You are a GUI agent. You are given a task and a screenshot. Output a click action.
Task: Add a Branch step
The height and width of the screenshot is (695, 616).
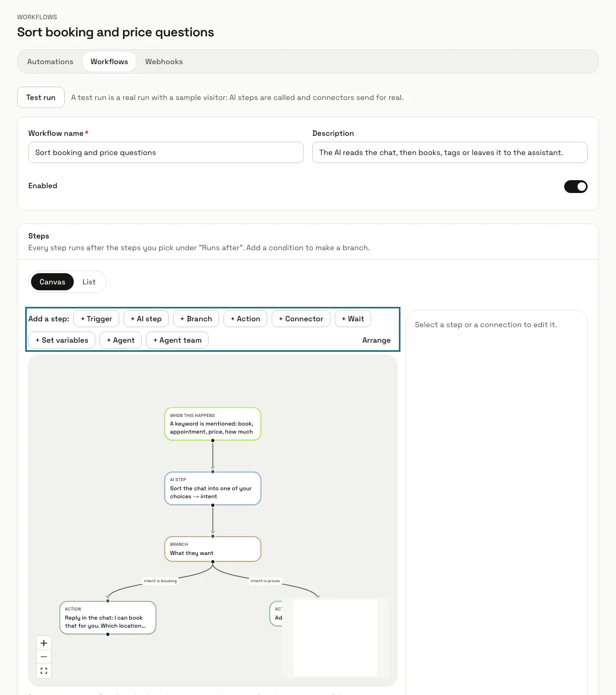click(x=196, y=319)
